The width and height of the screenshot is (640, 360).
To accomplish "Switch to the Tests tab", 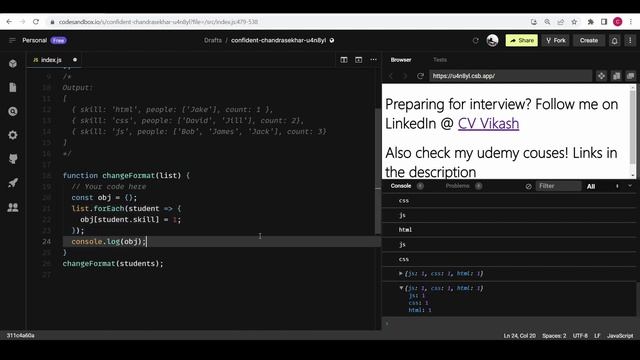I will click(440, 60).
